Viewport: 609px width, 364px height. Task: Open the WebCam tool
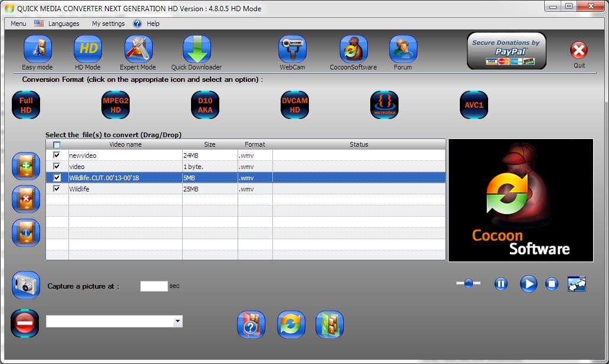292,49
